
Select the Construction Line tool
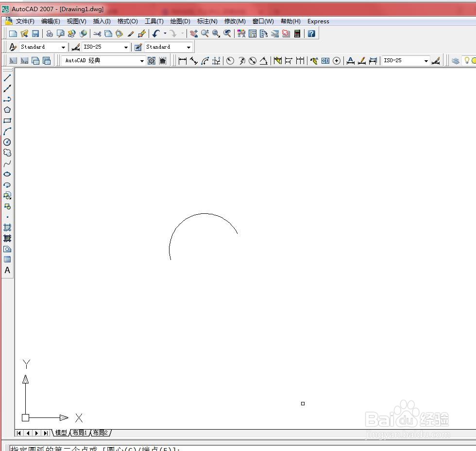coord(7,88)
